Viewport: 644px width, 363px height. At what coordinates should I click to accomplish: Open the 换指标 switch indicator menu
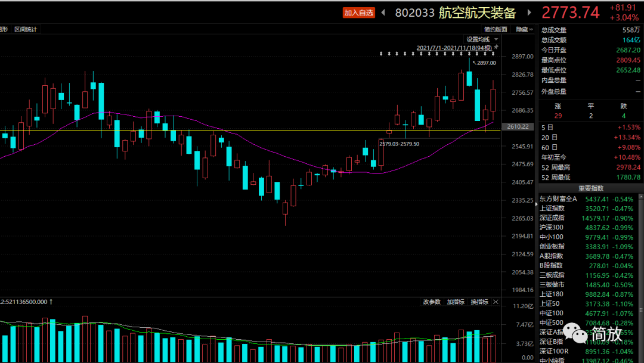click(479, 302)
